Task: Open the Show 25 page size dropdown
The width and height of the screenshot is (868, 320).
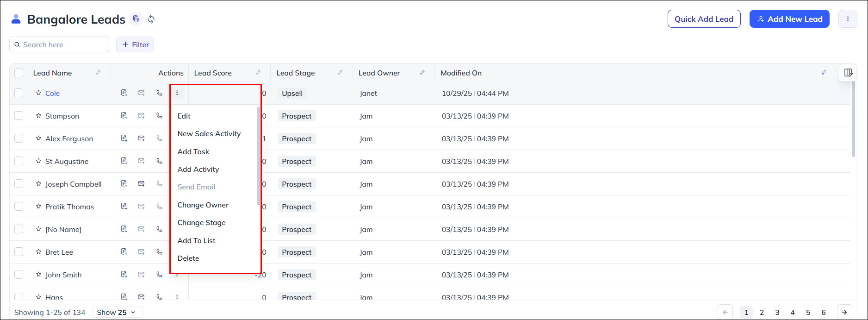Action: pyautogui.click(x=117, y=312)
